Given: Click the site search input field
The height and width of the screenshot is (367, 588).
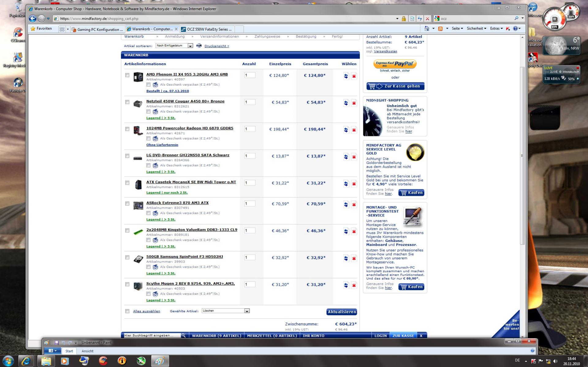Looking at the screenshot, I should click(x=152, y=335).
